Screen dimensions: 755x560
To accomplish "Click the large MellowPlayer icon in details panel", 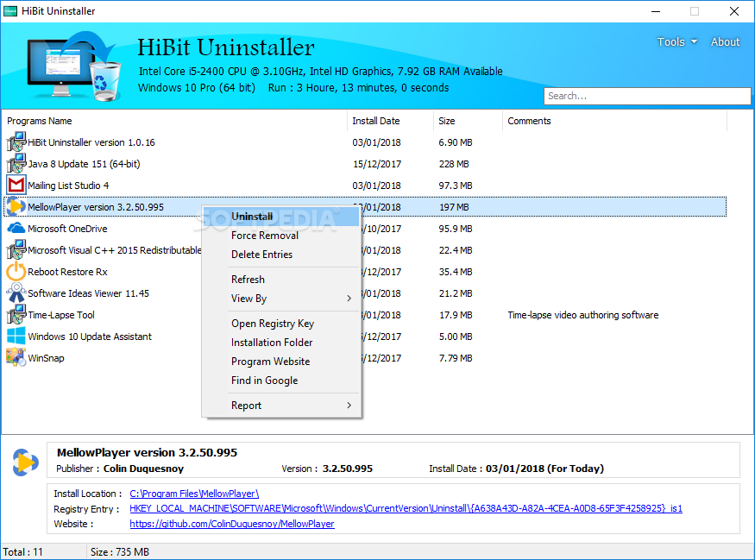I will coord(25,462).
